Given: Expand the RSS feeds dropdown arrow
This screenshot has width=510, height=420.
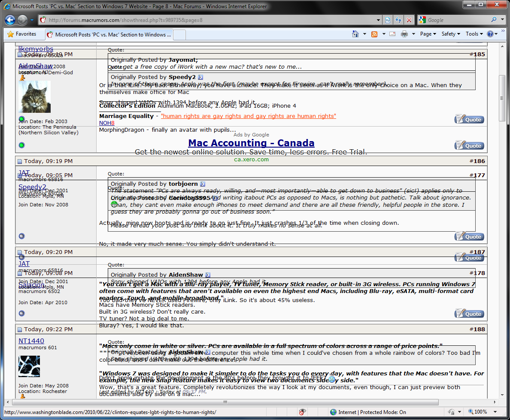Looking at the screenshot, I should point(384,34).
